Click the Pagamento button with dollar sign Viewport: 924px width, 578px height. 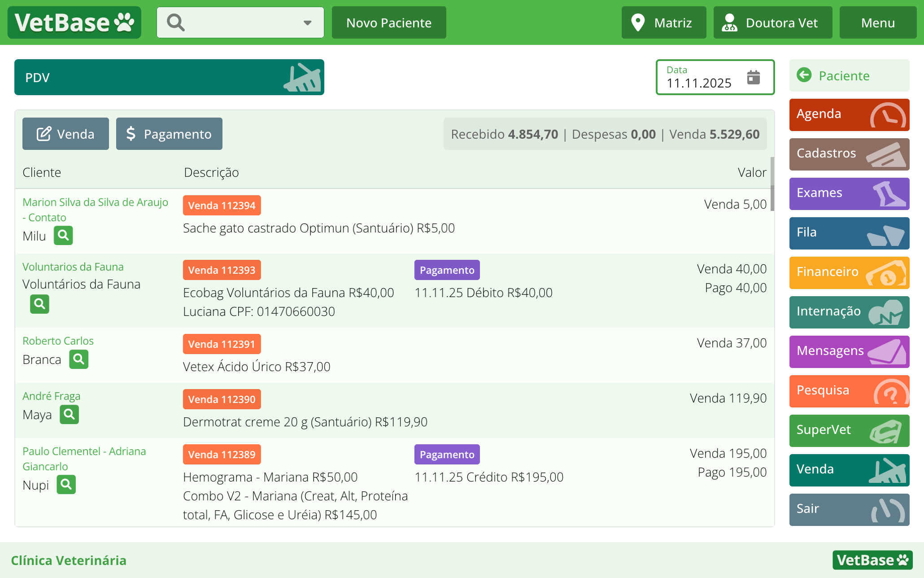click(x=169, y=134)
